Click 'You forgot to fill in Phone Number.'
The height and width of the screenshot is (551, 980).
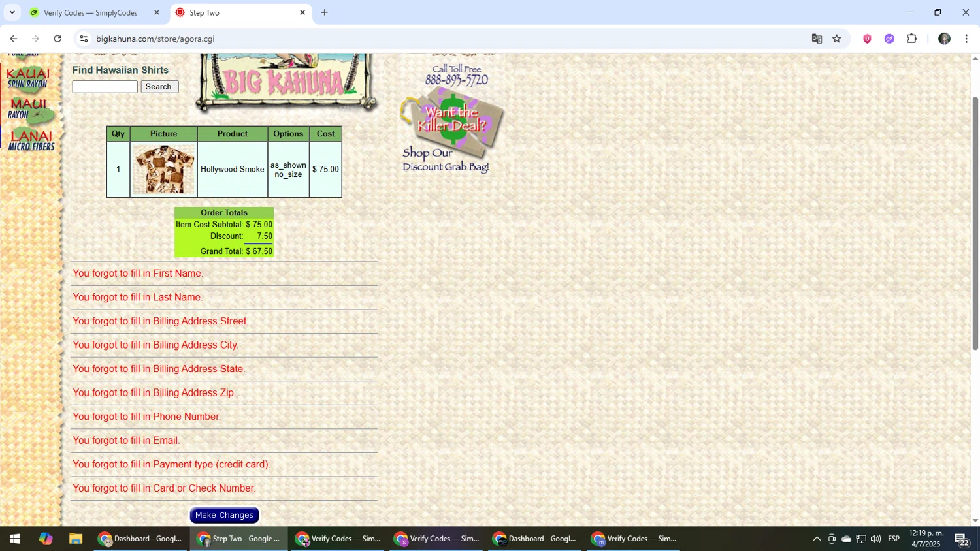pos(146,417)
